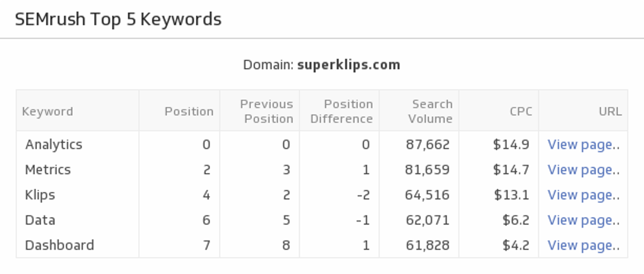Sort the table by the Keyword column
644x274 pixels.
(48, 111)
